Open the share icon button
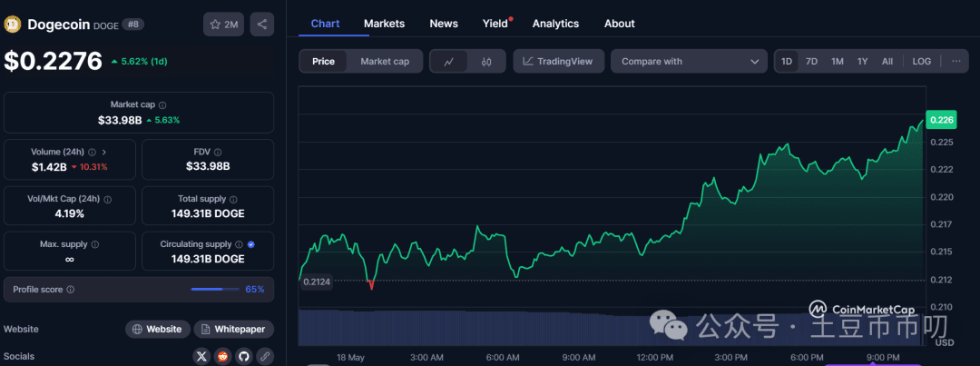Viewport: 980px width, 366px height. pos(262,25)
